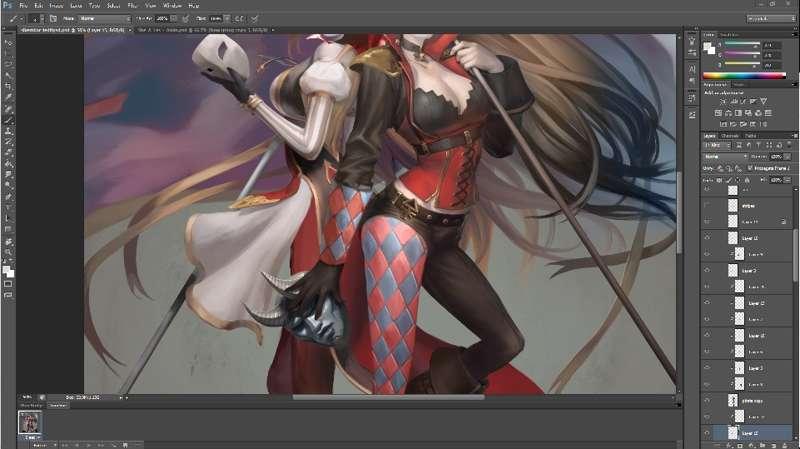
Task: Click the new group folder icon
Action: coord(763,445)
